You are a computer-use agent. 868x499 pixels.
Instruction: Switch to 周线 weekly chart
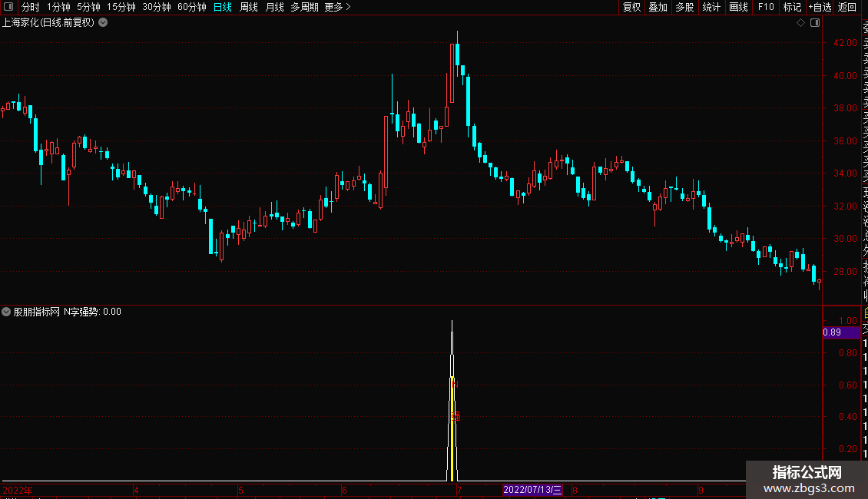coord(249,7)
